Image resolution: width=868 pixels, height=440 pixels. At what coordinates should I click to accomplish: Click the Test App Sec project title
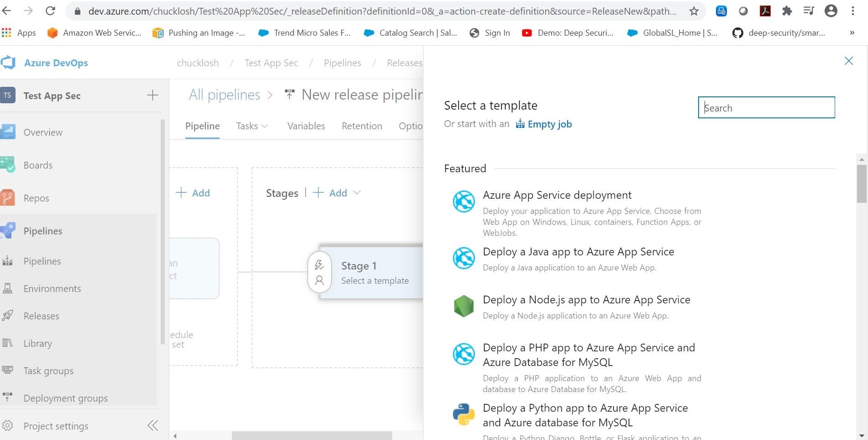52,95
